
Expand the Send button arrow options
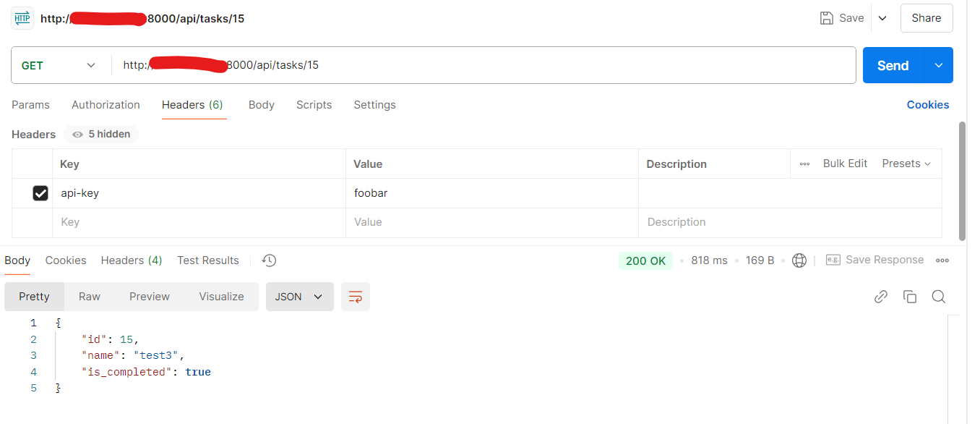[x=938, y=65]
